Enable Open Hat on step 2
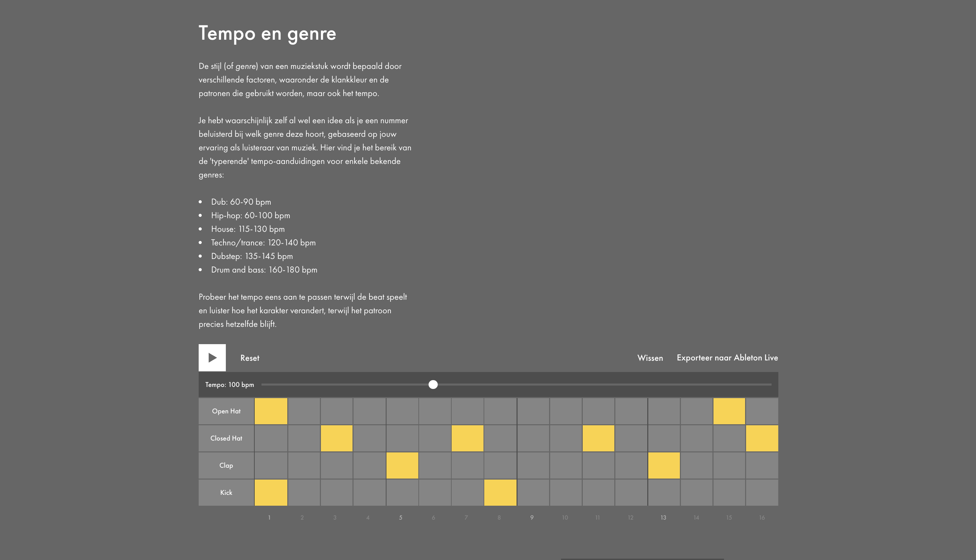The width and height of the screenshot is (976, 560). coord(304,411)
